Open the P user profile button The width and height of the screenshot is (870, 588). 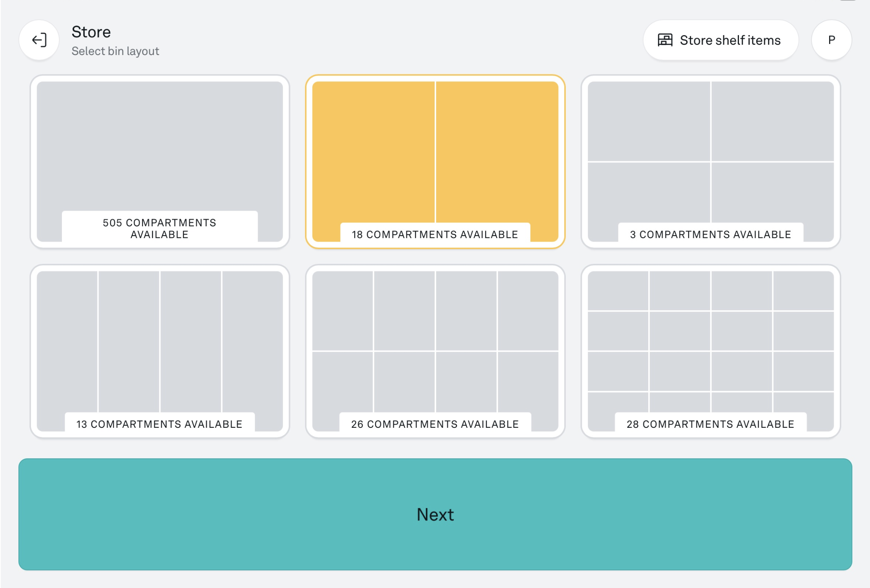[x=831, y=40]
